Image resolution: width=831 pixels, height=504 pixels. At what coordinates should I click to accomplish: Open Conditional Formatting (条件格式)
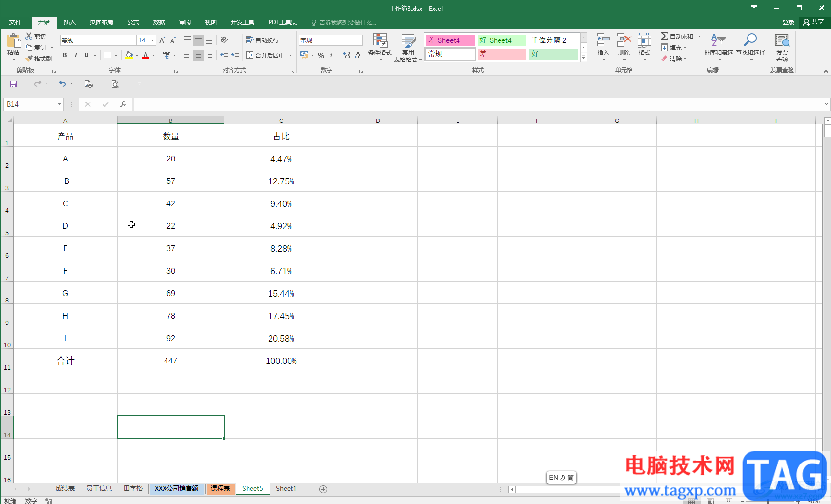click(380, 47)
